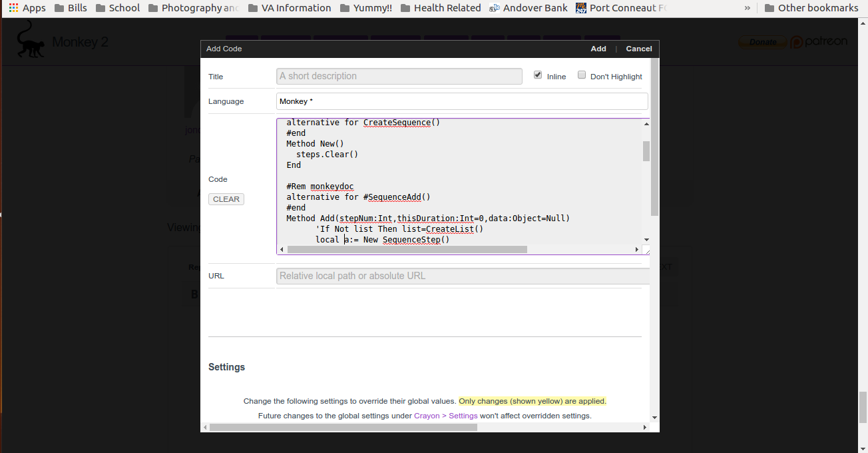This screenshot has width=868, height=453.
Task: Click Add in the dialog header
Action: click(598, 49)
